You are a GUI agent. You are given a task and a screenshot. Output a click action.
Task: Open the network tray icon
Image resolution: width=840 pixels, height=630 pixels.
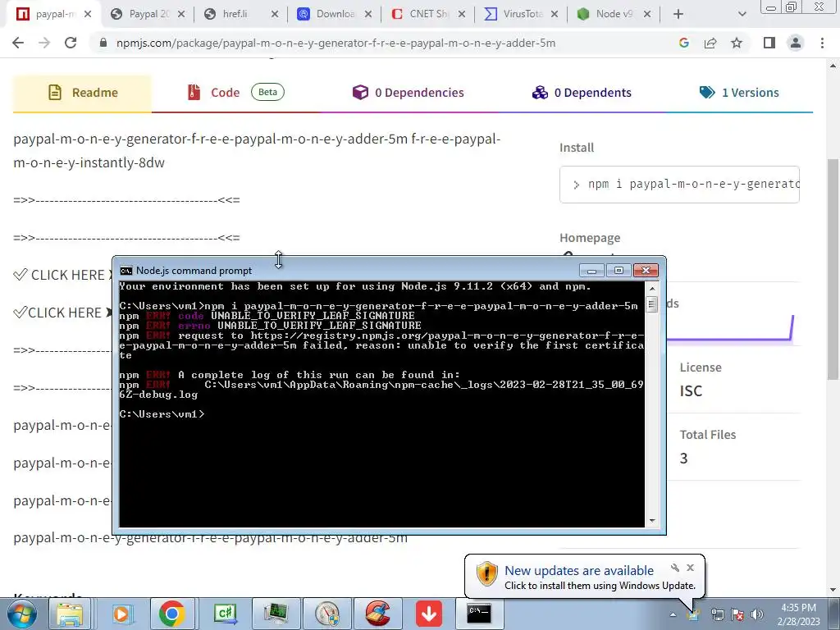click(717, 614)
